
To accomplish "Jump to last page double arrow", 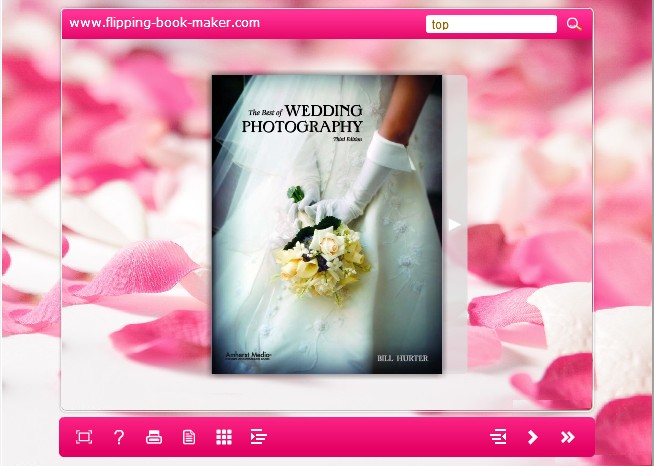I will [x=568, y=437].
